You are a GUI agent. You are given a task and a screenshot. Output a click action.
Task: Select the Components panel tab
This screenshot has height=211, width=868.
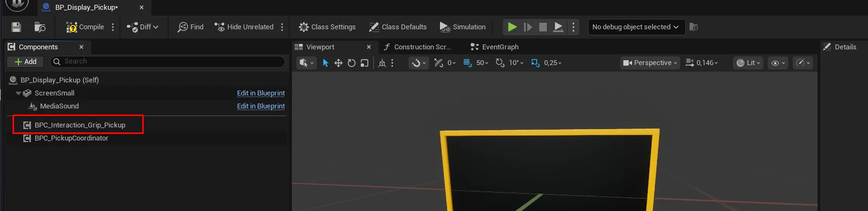[38, 47]
